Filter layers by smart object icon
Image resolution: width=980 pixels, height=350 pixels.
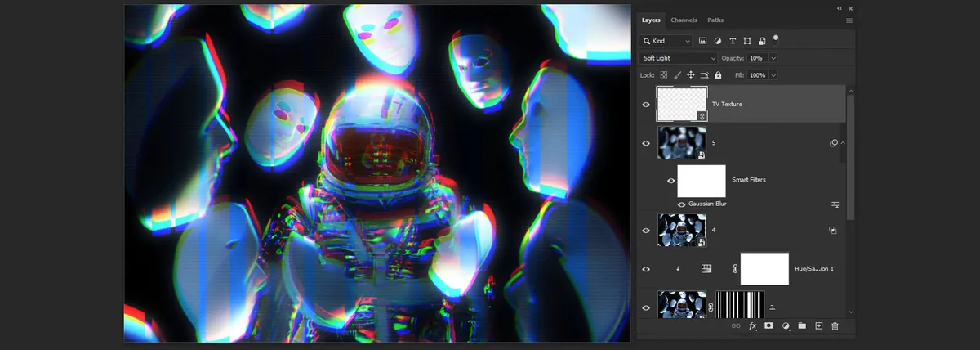762,41
